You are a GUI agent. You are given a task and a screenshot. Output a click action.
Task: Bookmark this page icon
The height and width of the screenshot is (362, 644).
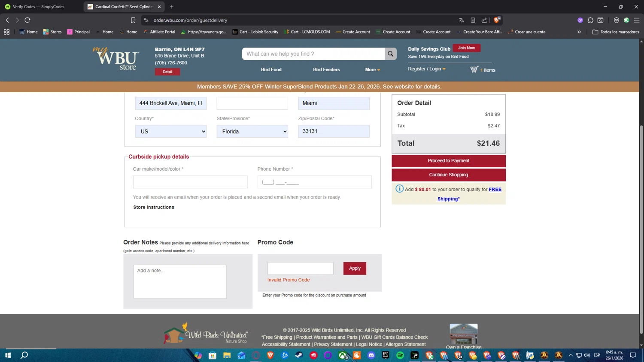133,20
